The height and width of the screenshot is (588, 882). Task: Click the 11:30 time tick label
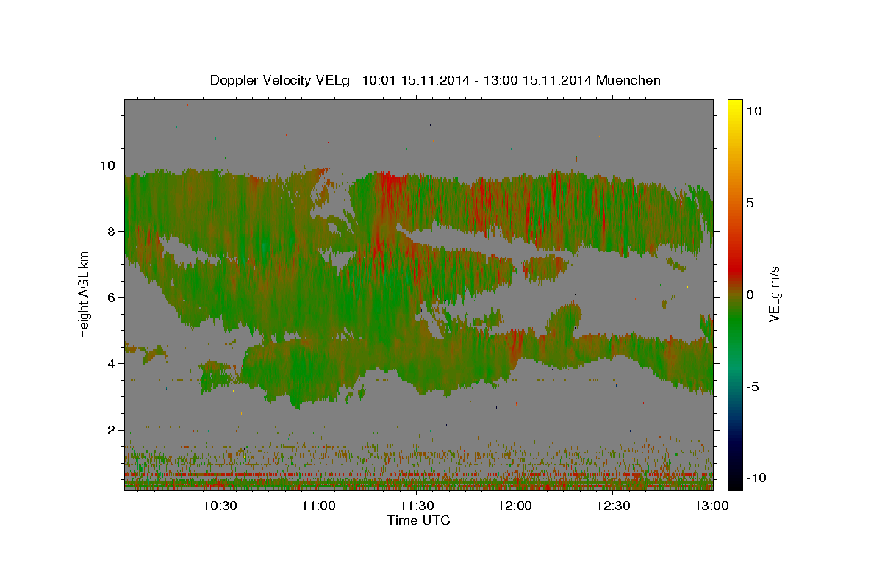(417, 506)
